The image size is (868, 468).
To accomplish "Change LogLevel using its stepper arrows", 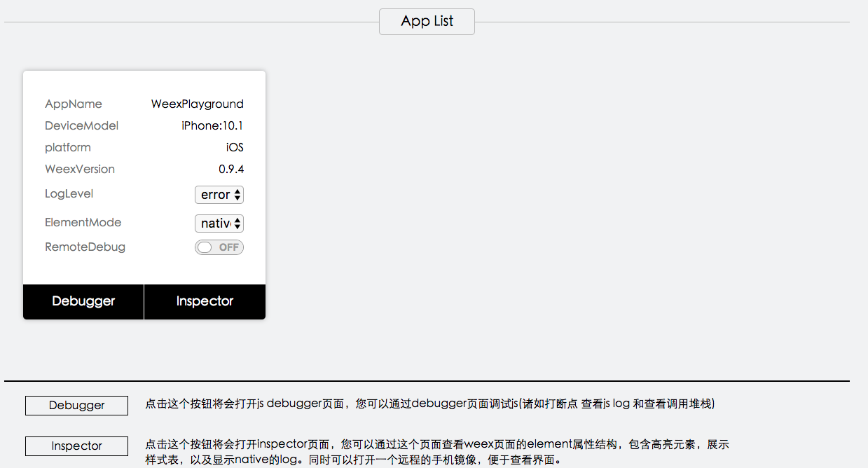I will [x=237, y=194].
